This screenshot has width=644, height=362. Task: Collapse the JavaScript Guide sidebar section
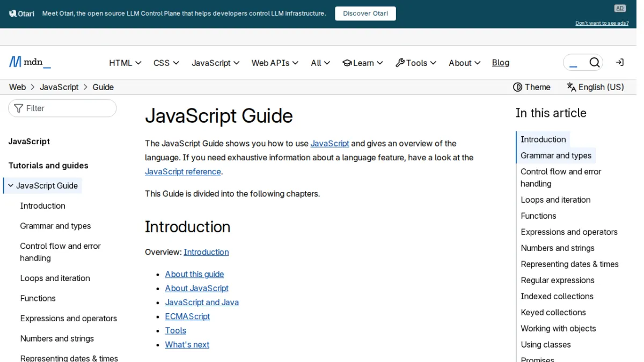pos(10,186)
